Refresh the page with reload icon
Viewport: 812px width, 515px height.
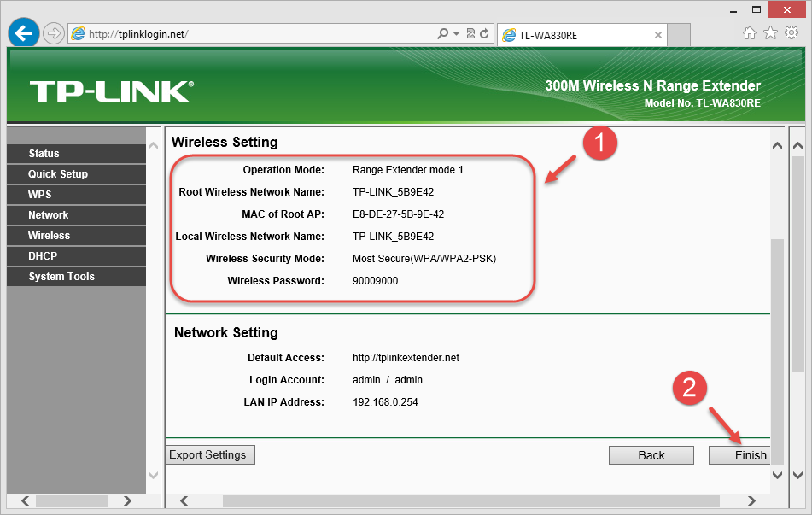point(484,33)
